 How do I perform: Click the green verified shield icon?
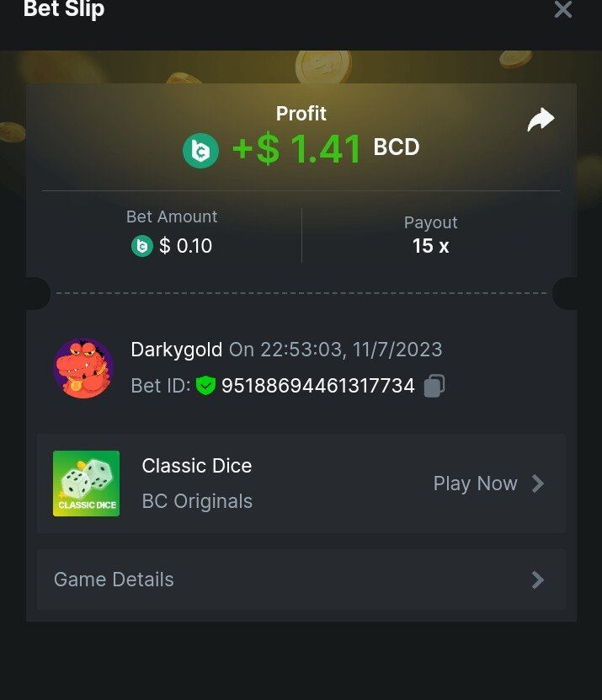205,385
